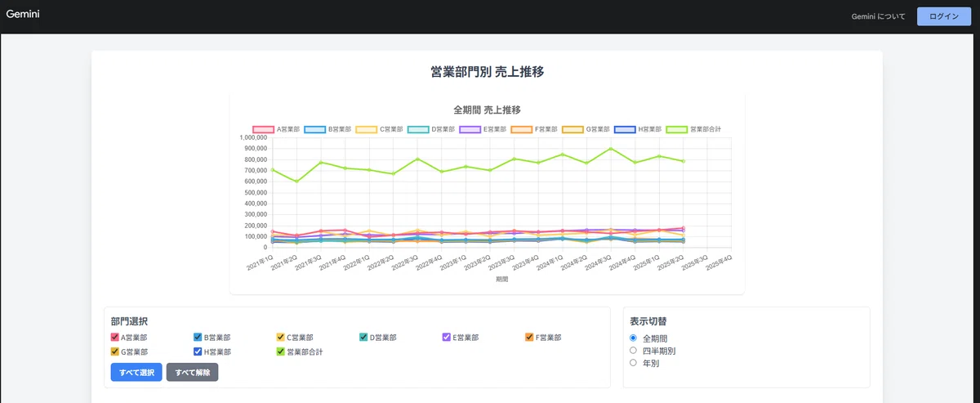980x403 pixels.
Task: Toggle B営業部 legend swatch in chart
Action: 314,129
